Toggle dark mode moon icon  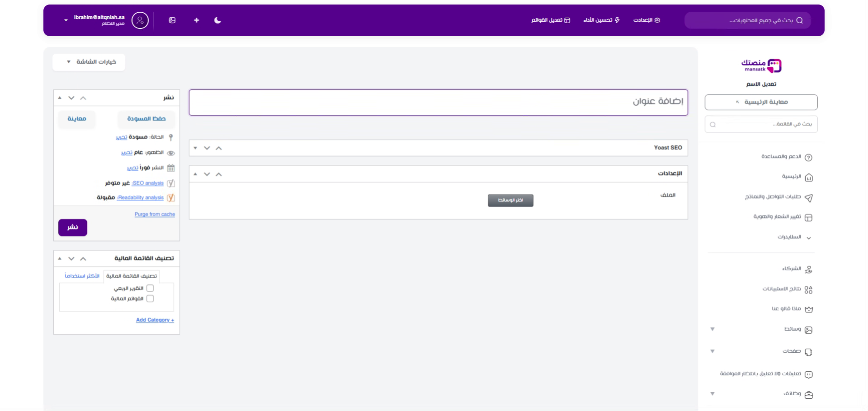coord(217,20)
